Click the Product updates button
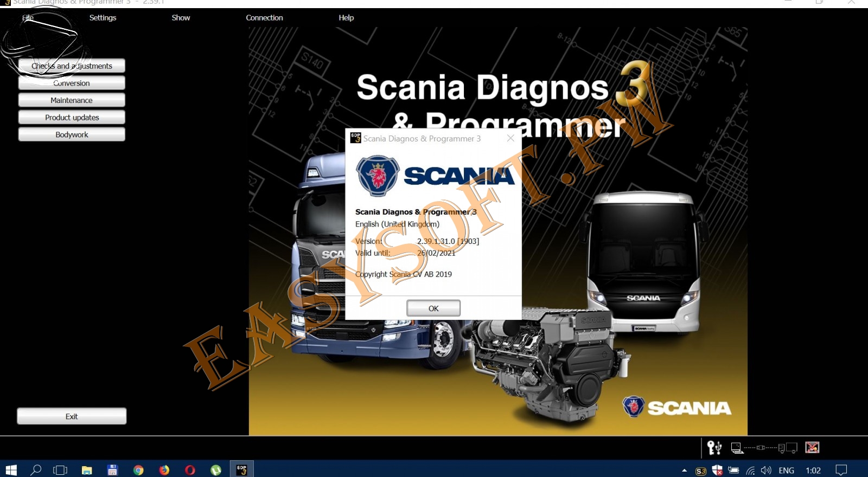The width and height of the screenshot is (868, 477). pyautogui.click(x=72, y=118)
